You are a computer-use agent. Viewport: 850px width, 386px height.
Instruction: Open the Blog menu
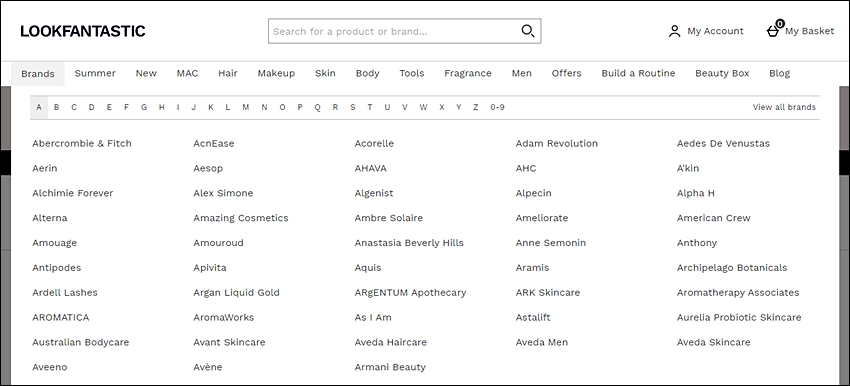tap(780, 73)
